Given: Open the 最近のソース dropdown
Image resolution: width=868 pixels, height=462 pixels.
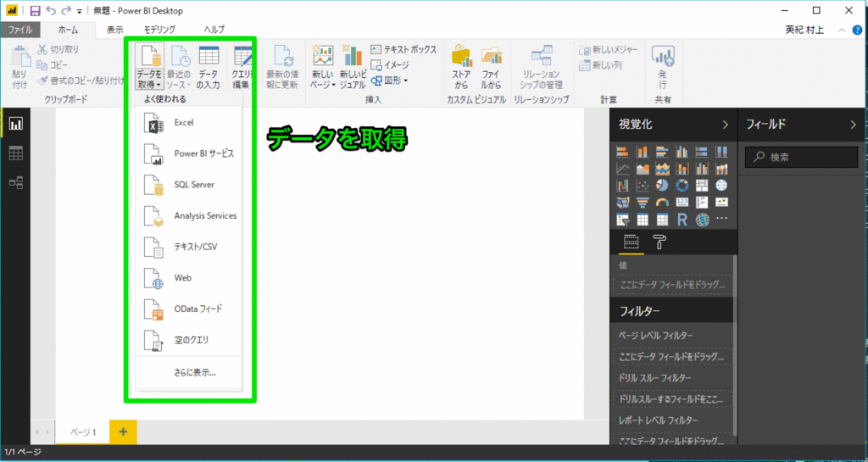Looking at the screenshot, I should coord(180,67).
